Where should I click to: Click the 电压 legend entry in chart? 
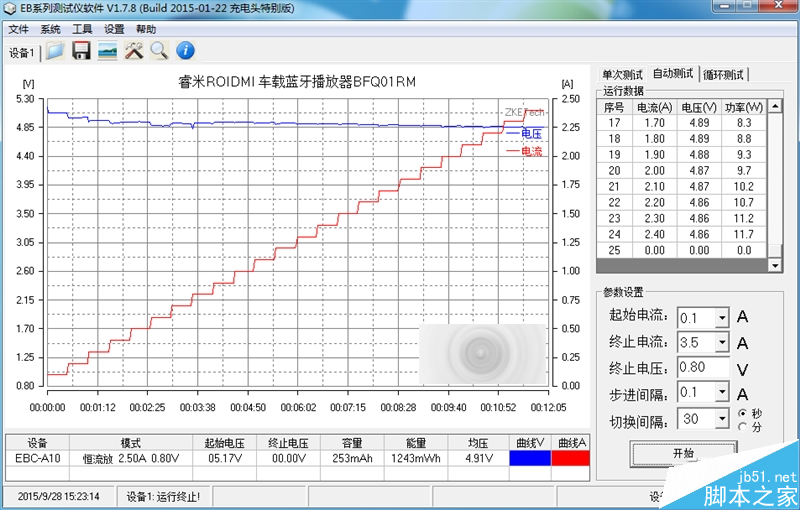pyautogui.click(x=524, y=134)
